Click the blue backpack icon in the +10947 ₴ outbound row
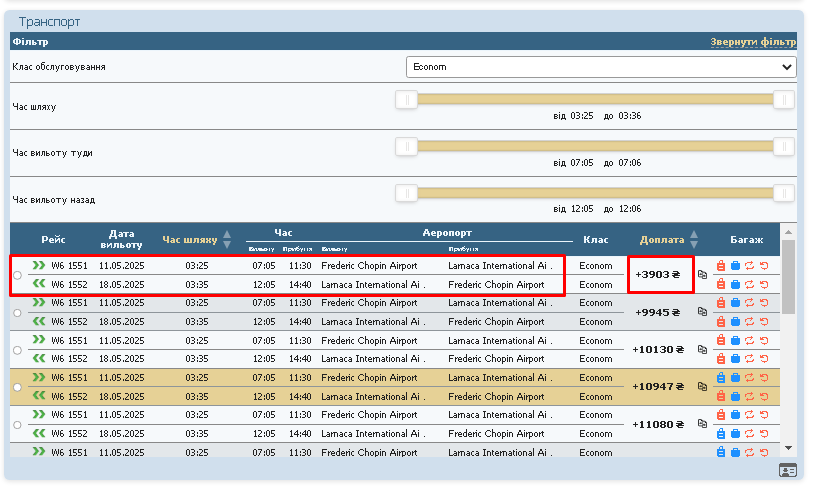 pos(720,378)
